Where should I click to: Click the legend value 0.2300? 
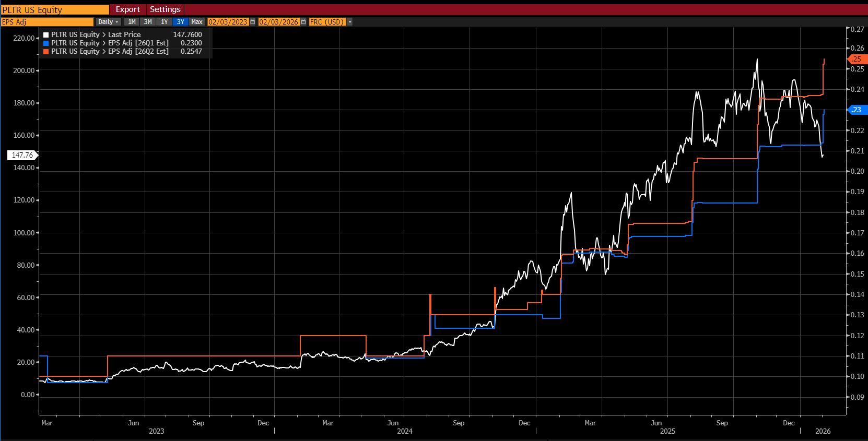click(191, 43)
